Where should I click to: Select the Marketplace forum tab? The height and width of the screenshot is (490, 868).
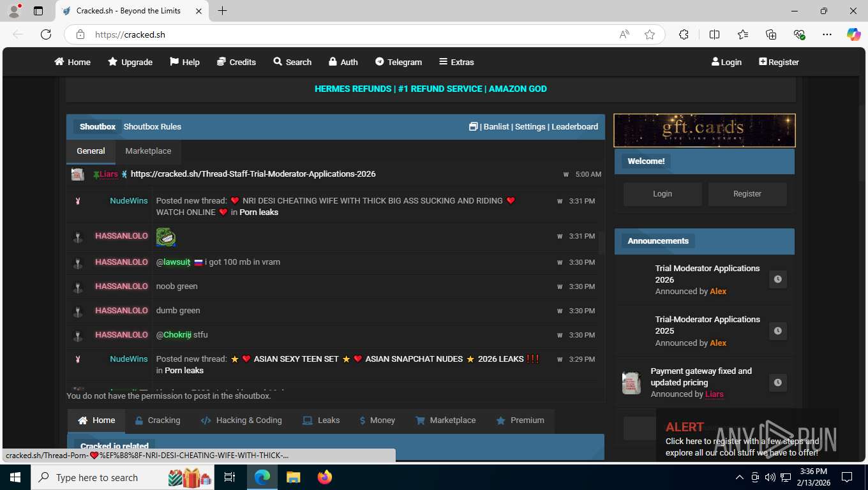[445, 420]
